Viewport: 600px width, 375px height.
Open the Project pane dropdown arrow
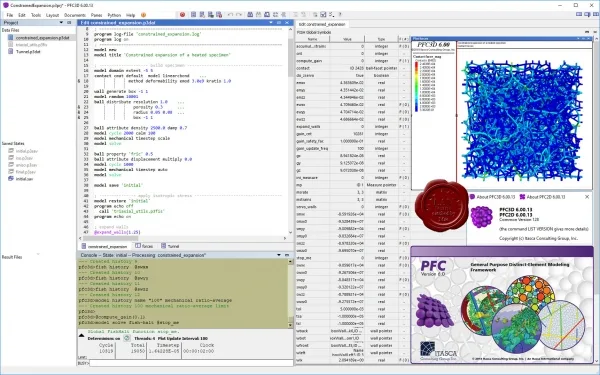61,23
